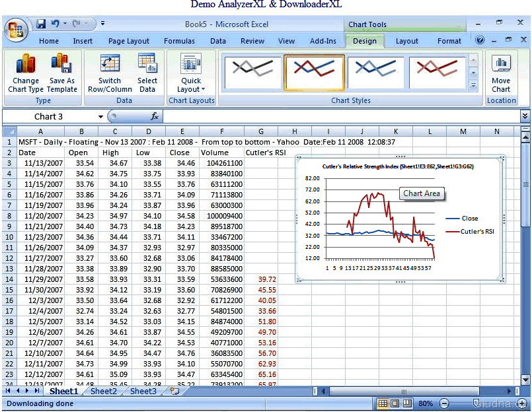Expand the formula bar
Viewport: 532px width, 412px height.
525,116
